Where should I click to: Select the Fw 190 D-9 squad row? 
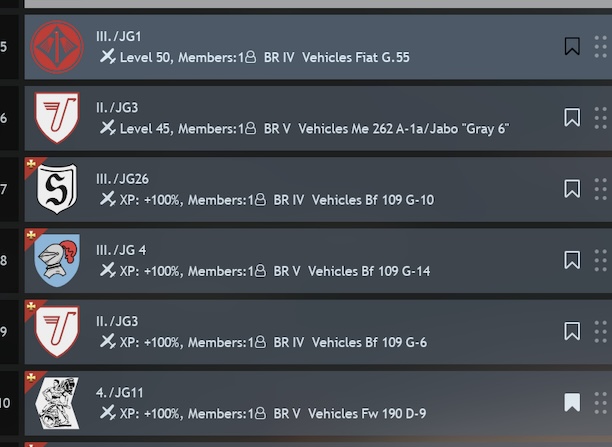[x=318, y=403]
